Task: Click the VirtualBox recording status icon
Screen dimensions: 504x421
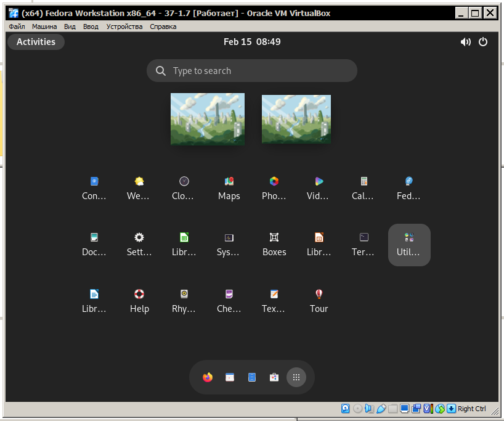Action: click(x=417, y=409)
